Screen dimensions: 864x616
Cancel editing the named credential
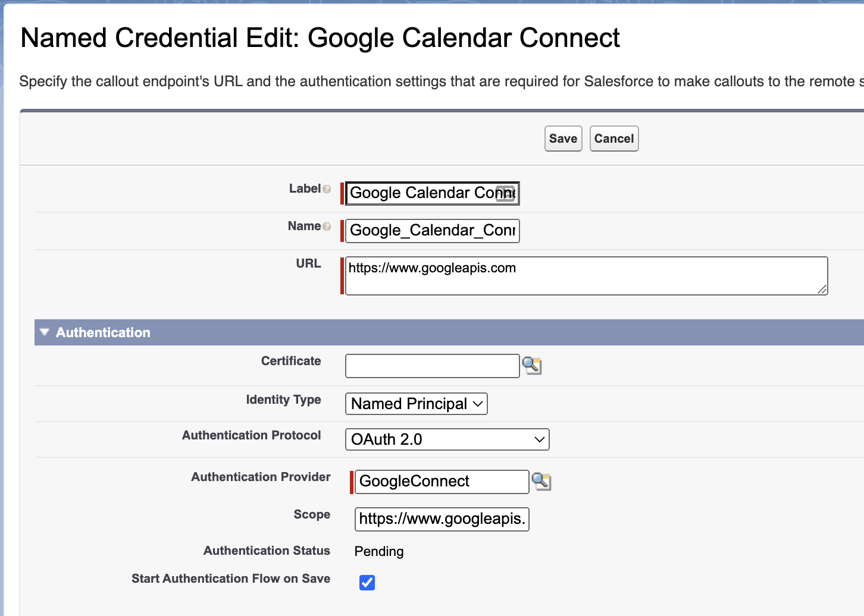click(613, 138)
